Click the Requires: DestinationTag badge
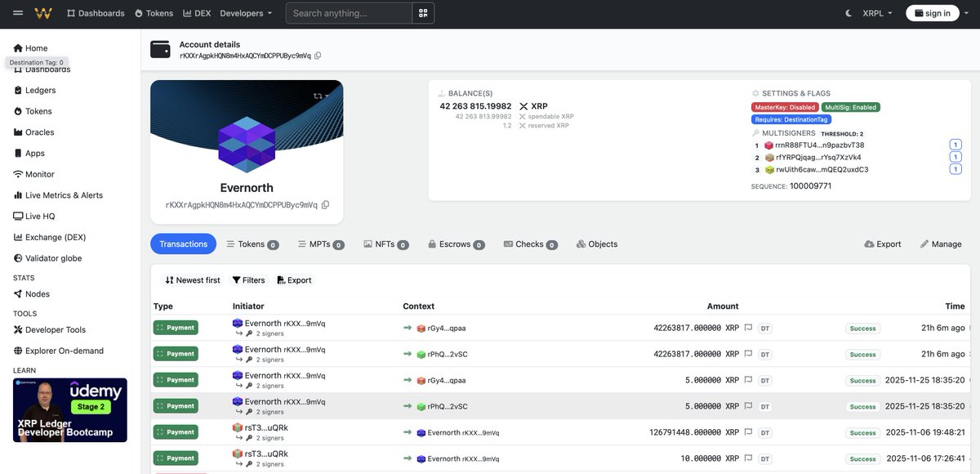 click(x=791, y=119)
